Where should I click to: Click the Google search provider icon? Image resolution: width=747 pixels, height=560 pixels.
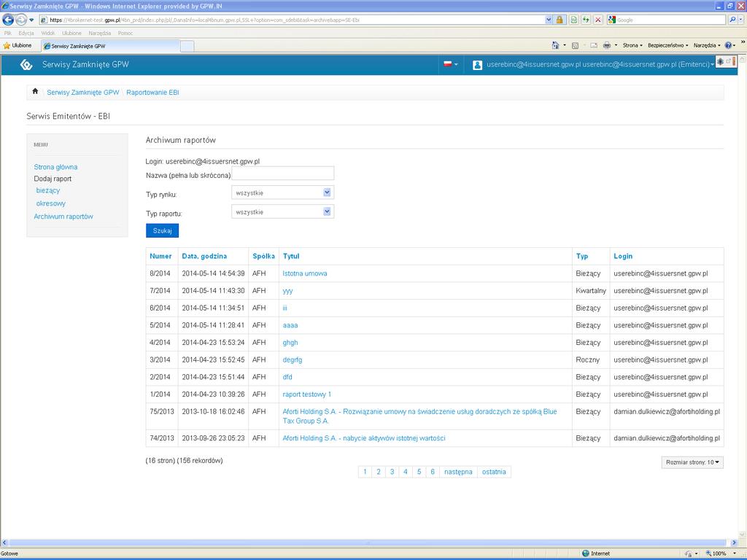[x=612, y=20]
